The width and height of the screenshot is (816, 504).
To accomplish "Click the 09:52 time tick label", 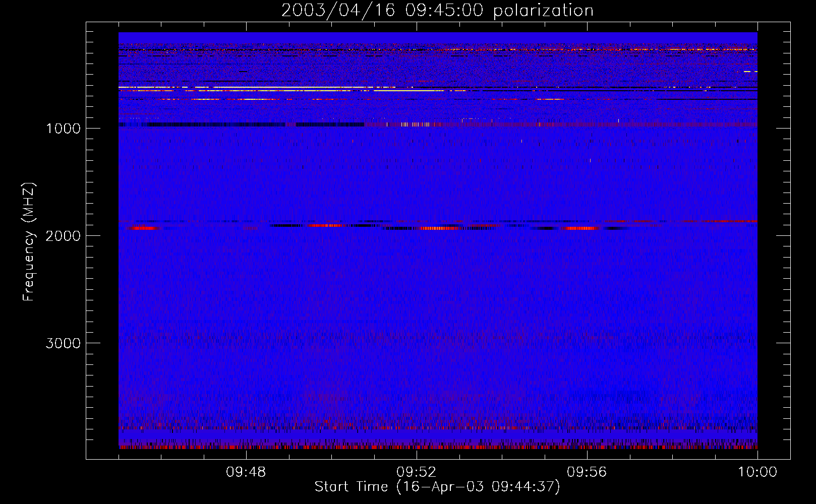I will coord(417,472).
